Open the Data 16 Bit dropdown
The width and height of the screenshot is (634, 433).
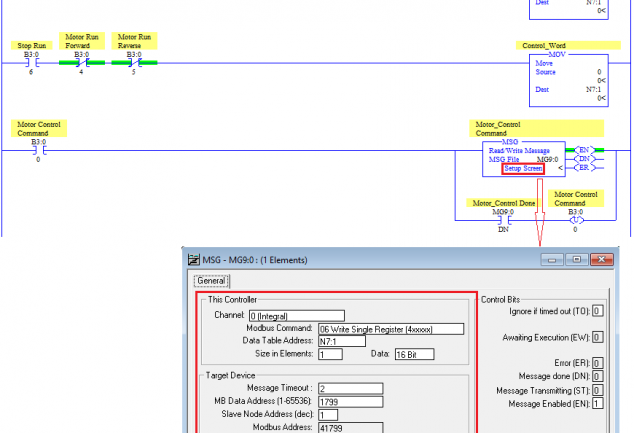414,354
